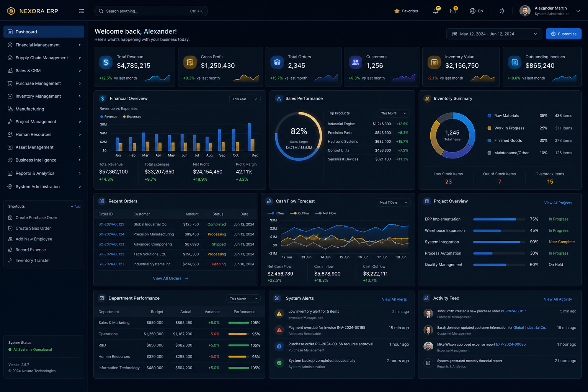The height and width of the screenshot is (392, 588).
Task: Open Business Intelligence menu item
Action: coord(44,160)
